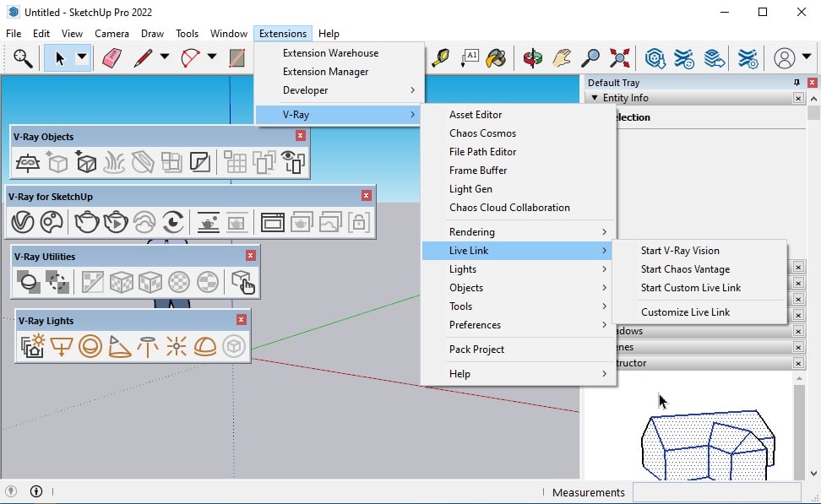Select the Eraser tool in the toolbar
This screenshot has height=504, width=821.
click(111, 57)
